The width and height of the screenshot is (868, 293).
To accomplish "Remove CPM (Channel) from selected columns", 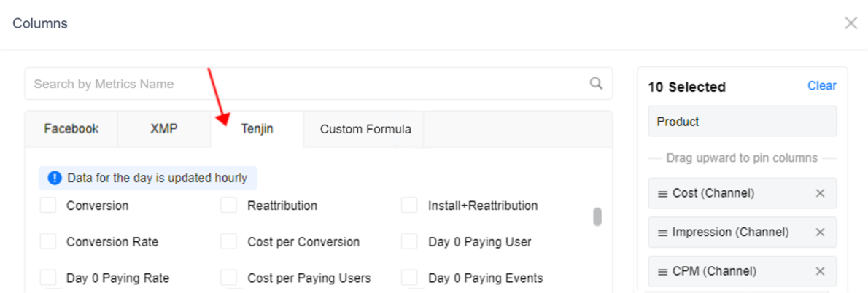I will click(x=821, y=271).
